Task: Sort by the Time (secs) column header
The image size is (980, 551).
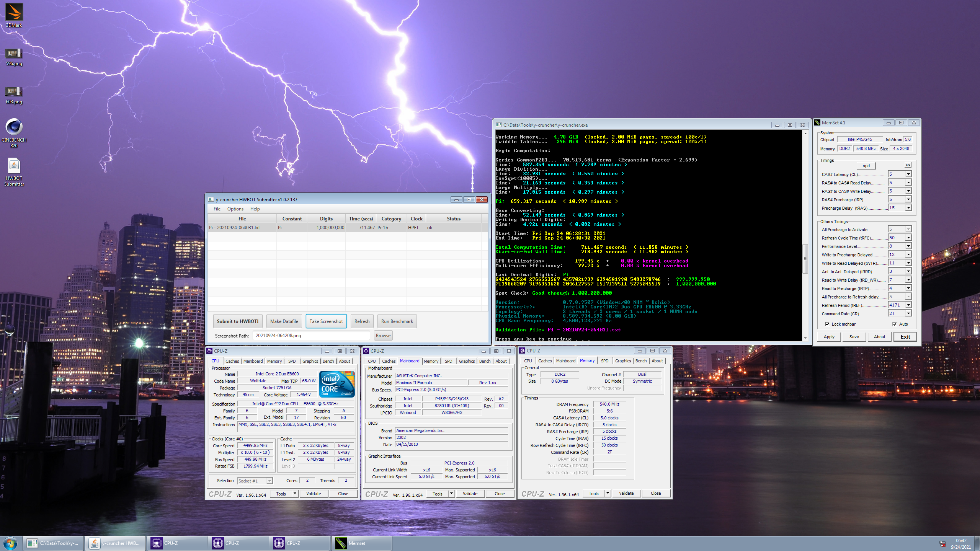Action: [x=361, y=219]
